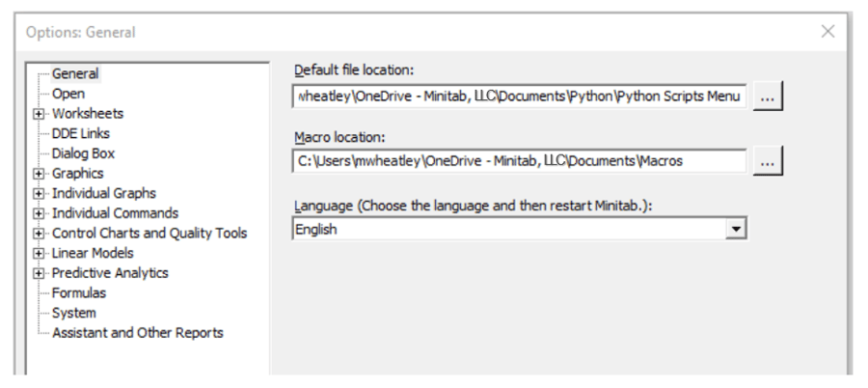Close the Options: General dialog
Image resolution: width=868 pixels, height=388 pixels.
pos(827,32)
